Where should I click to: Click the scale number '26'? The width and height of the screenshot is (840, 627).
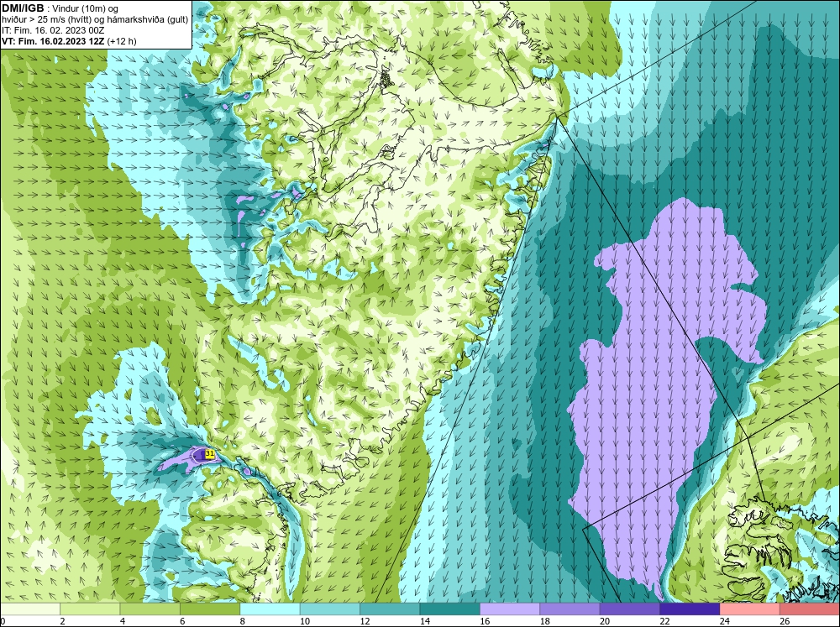coord(785,621)
